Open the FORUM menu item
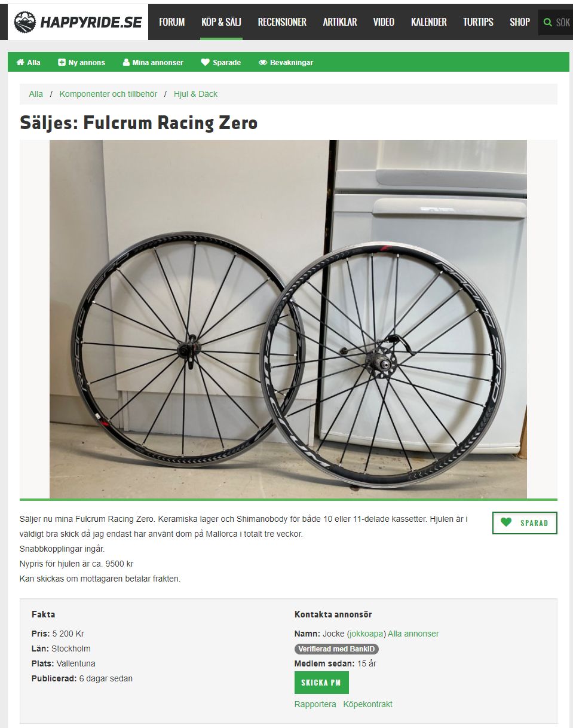 (x=171, y=22)
